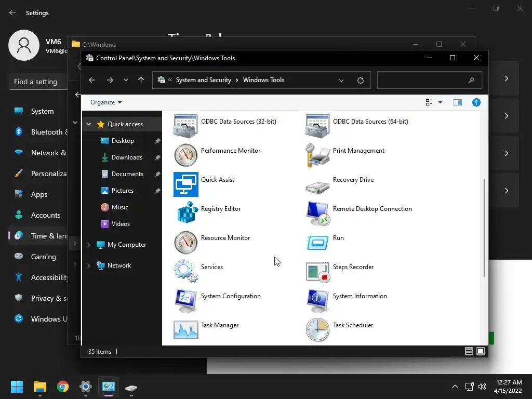Select the Steps Recorder icon
The height and width of the screenshot is (399, 532).
317,272
